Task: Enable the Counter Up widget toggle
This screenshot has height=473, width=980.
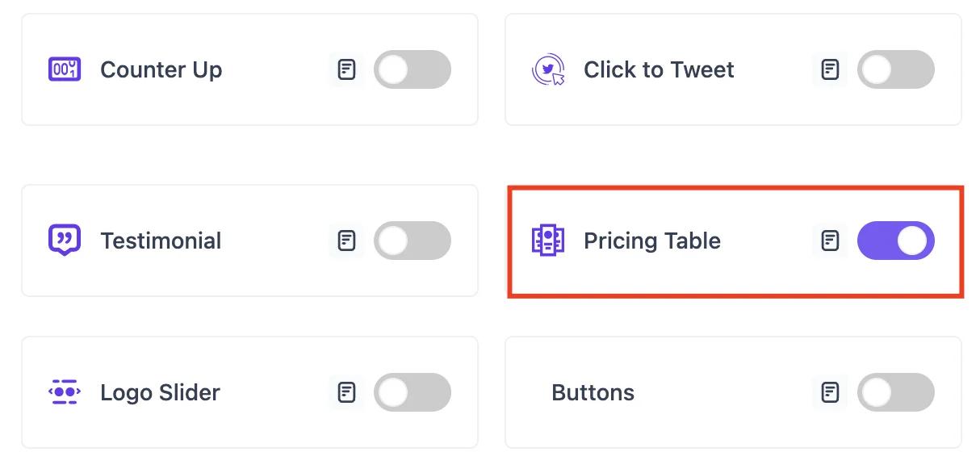Action: click(x=413, y=69)
